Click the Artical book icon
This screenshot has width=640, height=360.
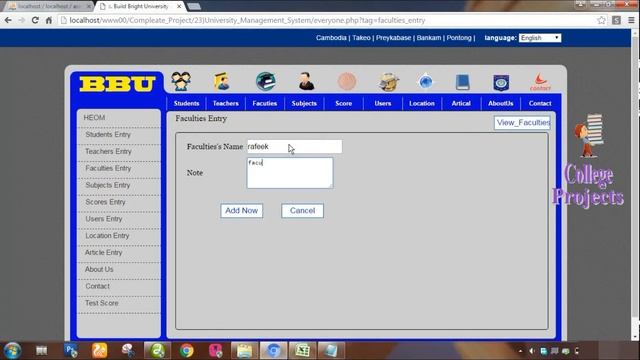[462, 82]
